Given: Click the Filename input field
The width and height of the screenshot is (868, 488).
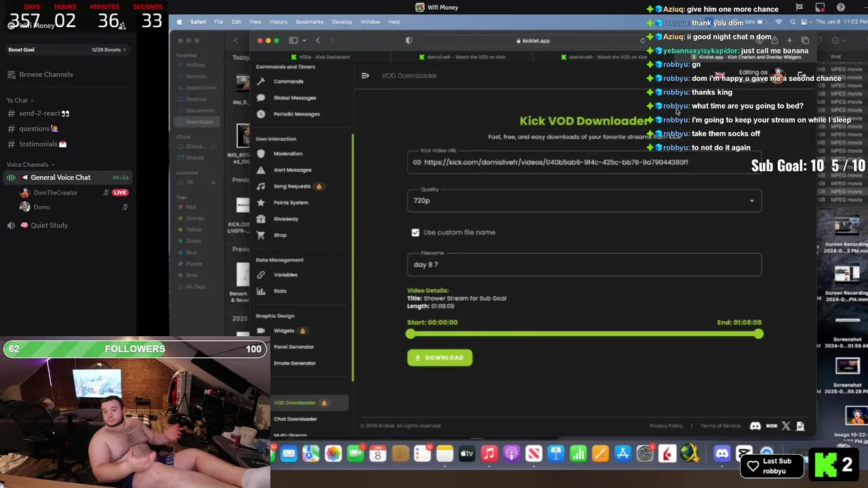Looking at the screenshot, I should click(x=584, y=265).
